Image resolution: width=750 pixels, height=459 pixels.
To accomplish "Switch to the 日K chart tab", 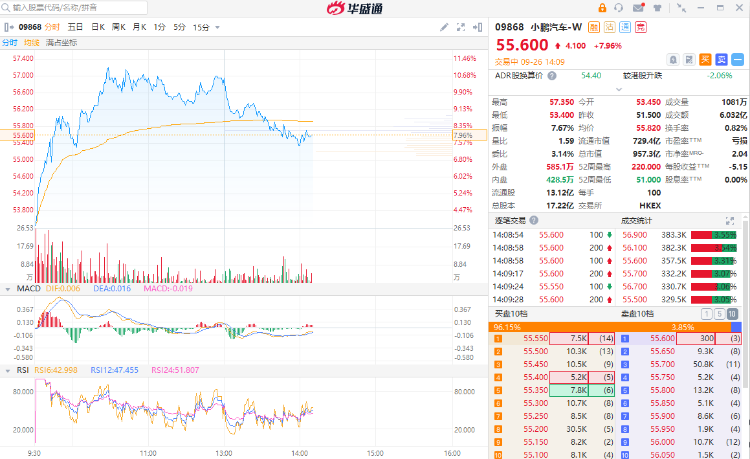I will [x=98, y=26].
